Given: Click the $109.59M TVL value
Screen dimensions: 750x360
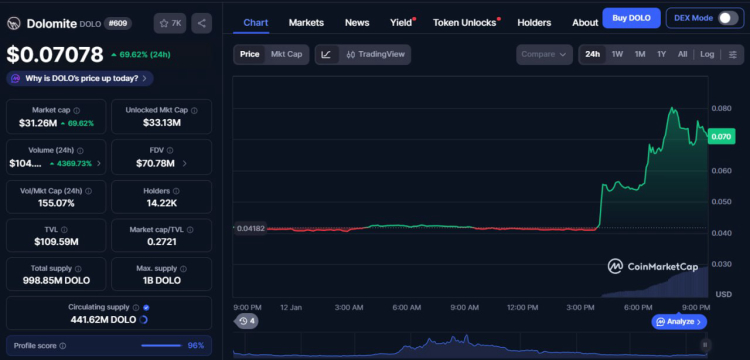Looking at the screenshot, I should click(x=56, y=242).
